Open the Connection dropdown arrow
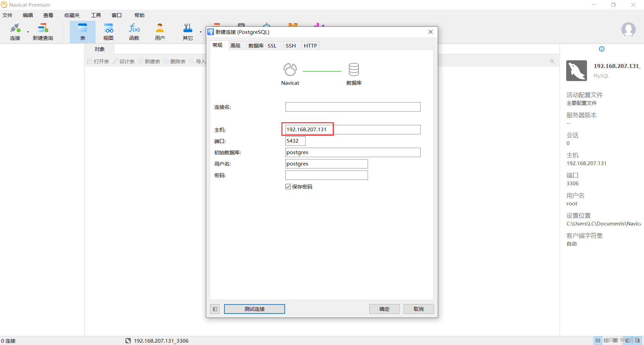The width and height of the screenshot is (644, 345). point(28,32)
